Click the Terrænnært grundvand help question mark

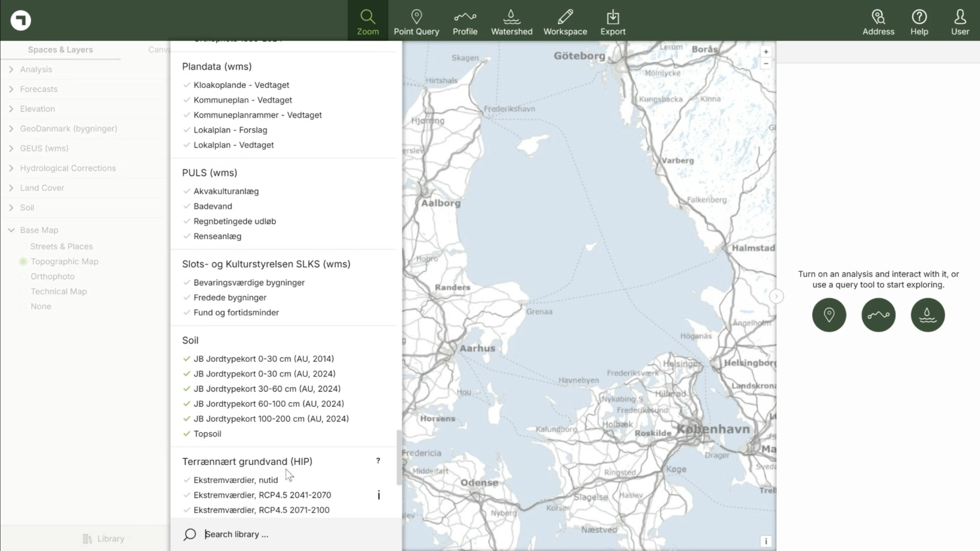click(378, 461)
